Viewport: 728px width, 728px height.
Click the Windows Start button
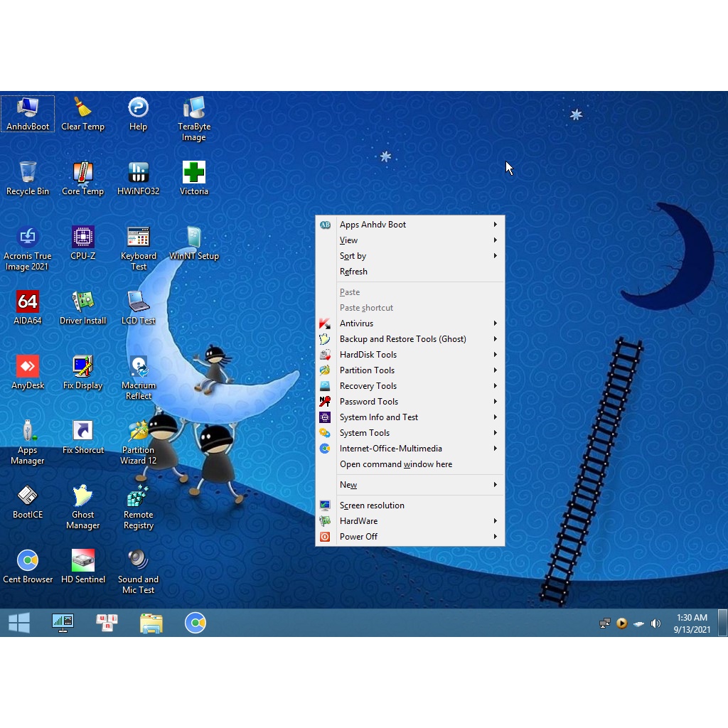pos(19,623)
